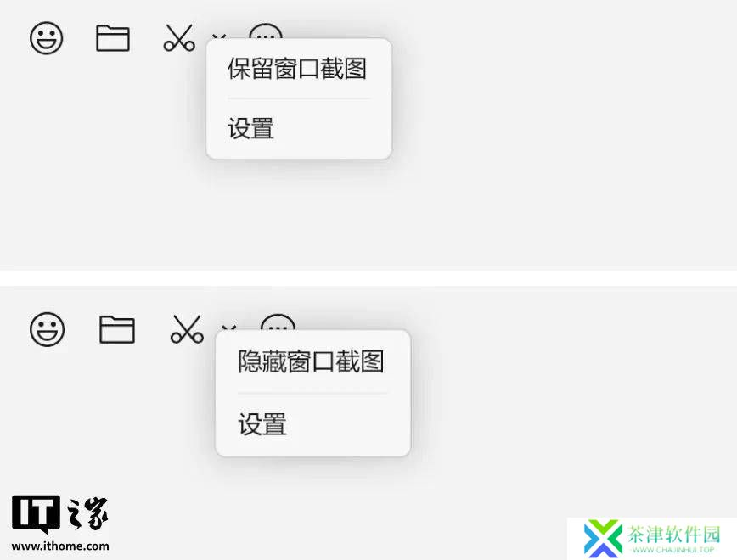Select scissors screenshot tool beside 隐藏窗口截图 menu

pyautogui.click(x=187, y=329)
